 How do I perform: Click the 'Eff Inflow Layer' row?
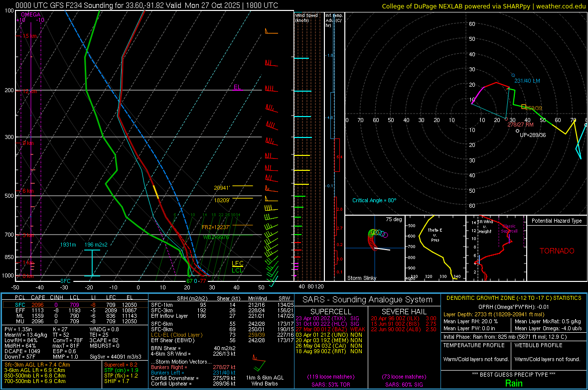tap(222, 316)
